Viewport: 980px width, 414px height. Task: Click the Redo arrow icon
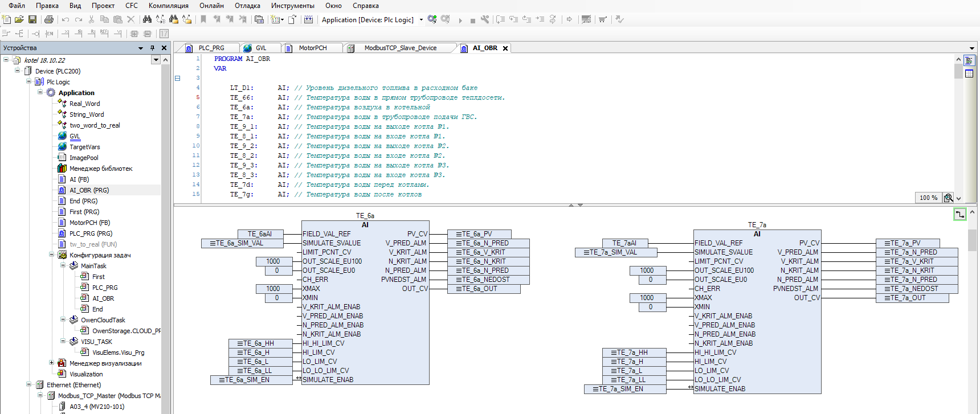[x=79, y=19]
